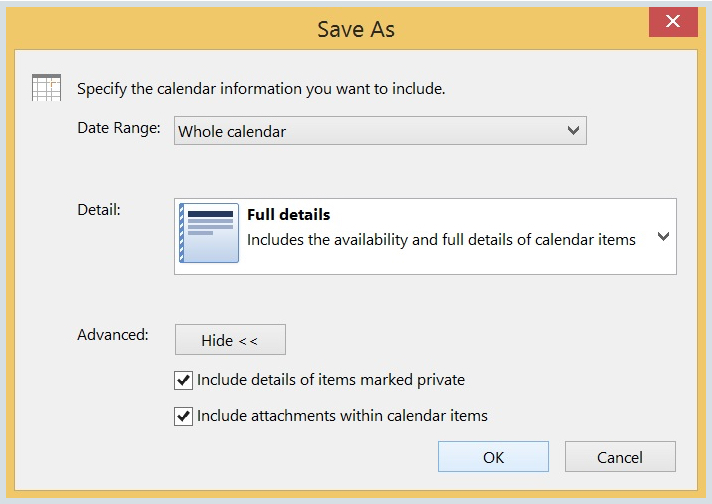The image size is (712, 504).
Task: Click the calendar icon beside the instructions
Action: pos(46,87)
